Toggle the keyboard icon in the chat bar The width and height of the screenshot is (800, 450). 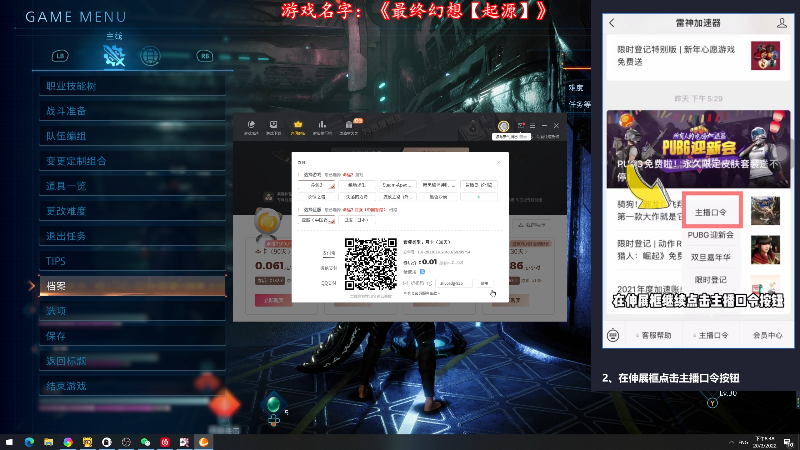coord(613,335)
